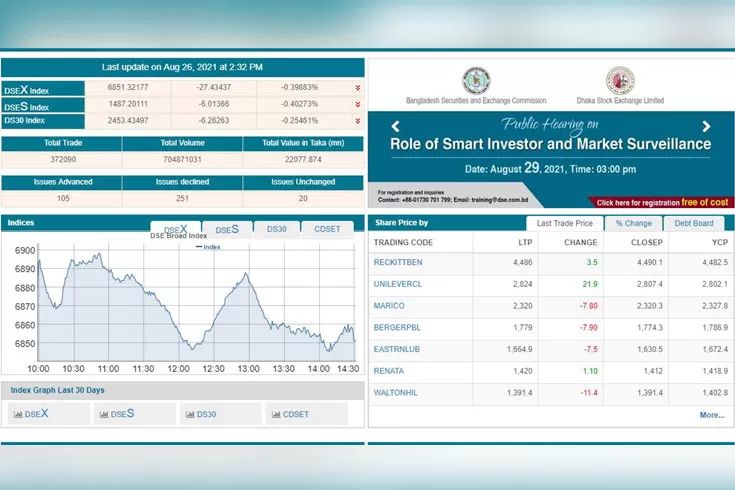Viewport: 735px width, 490px height.
Task: Click the down arrow icon in DSES Index row
Action: click(x=358, y=104)
